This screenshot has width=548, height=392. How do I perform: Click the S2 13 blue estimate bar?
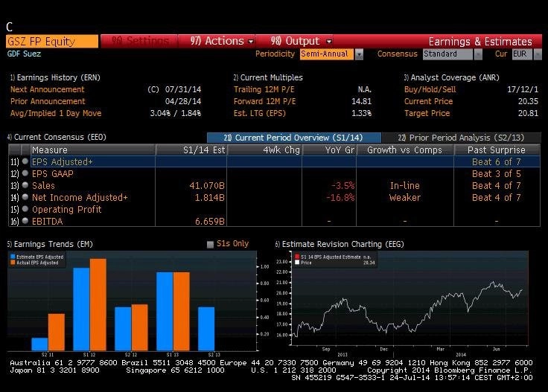(x=206, y=329)
